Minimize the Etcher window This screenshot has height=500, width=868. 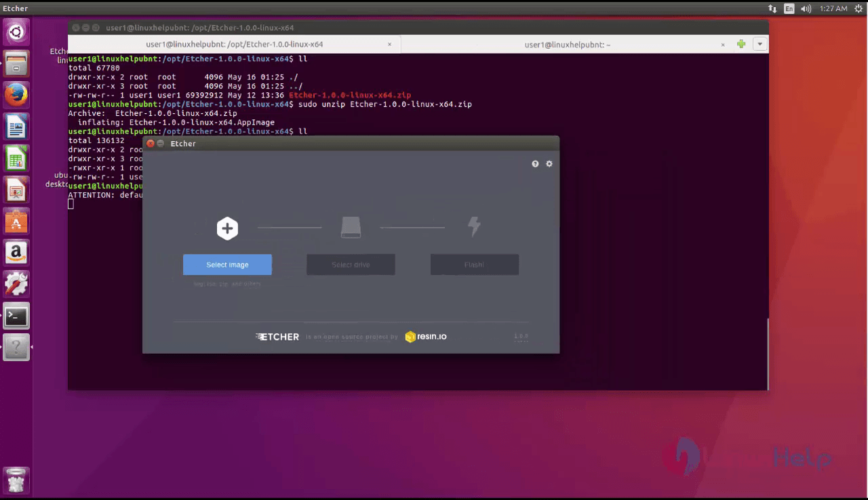[161, 144]
